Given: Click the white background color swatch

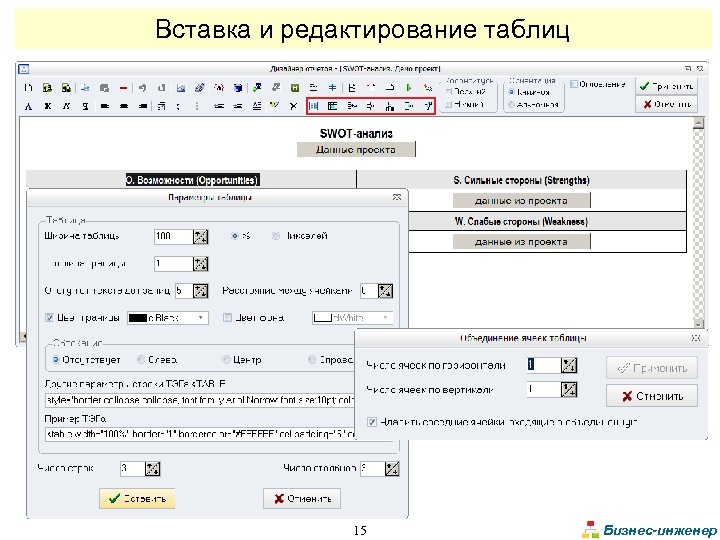Looking at the screenshot, I should pyautogui.click(x=323, y=318).
